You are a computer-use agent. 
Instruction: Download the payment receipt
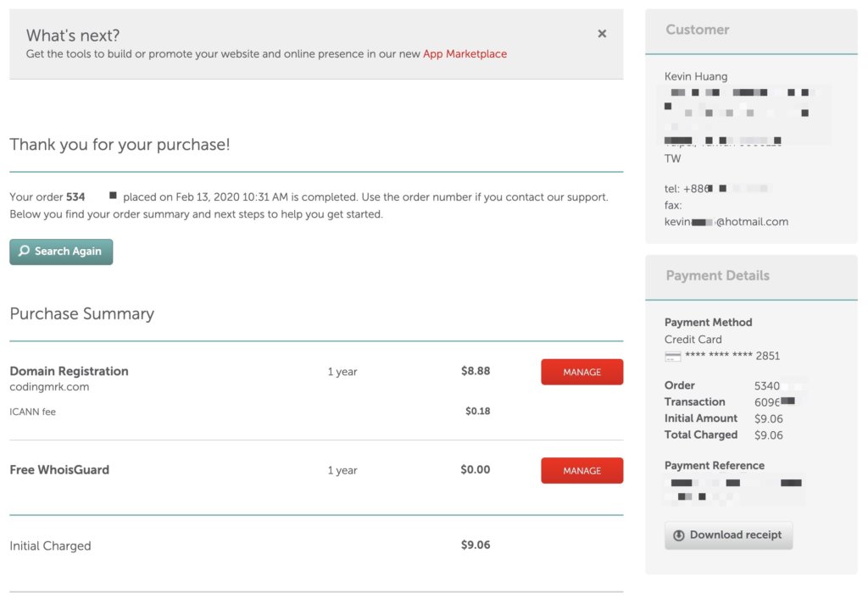point(728,535)
